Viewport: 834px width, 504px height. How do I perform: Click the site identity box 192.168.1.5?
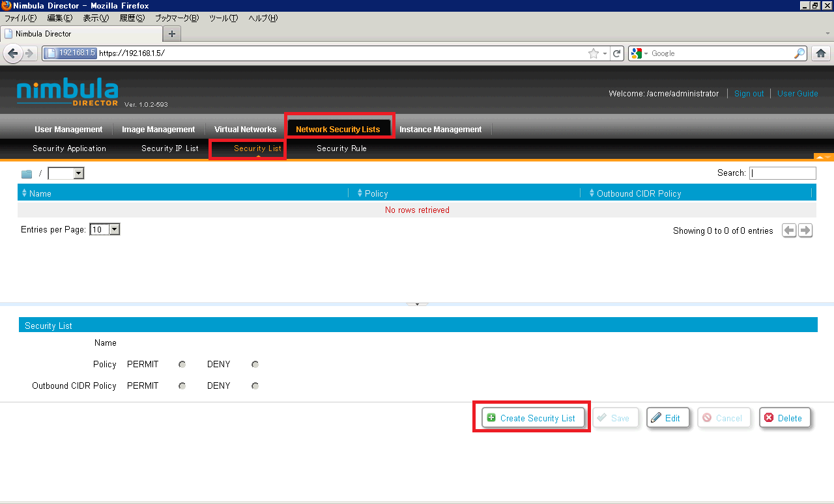[x=71, y=53]
